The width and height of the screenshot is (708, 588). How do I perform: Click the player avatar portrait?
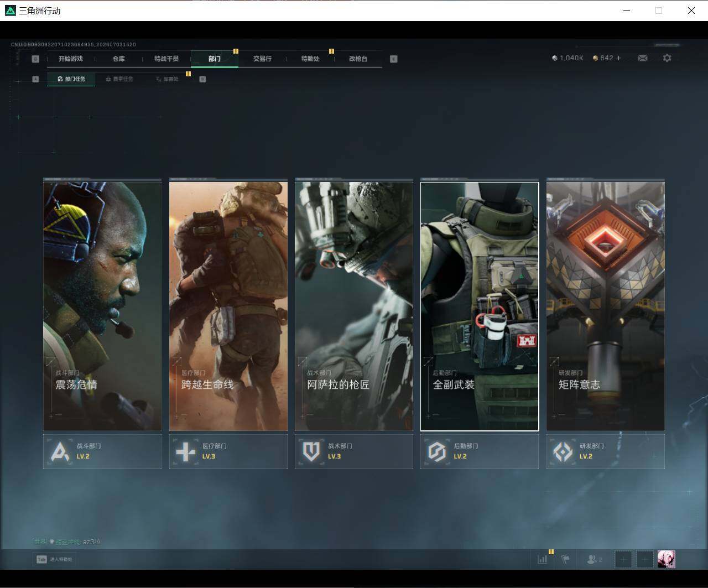pyautogui.click(x=666, y=559)
